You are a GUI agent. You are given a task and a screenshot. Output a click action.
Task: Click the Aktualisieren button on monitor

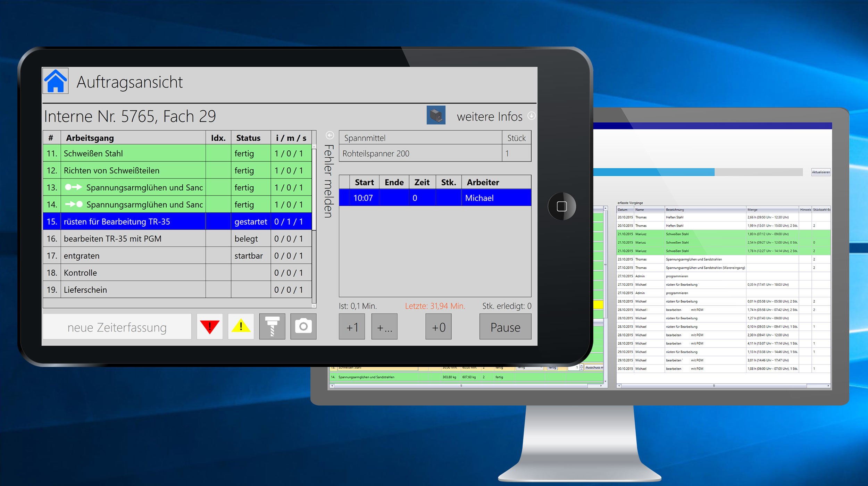click(x=820, y=172)
